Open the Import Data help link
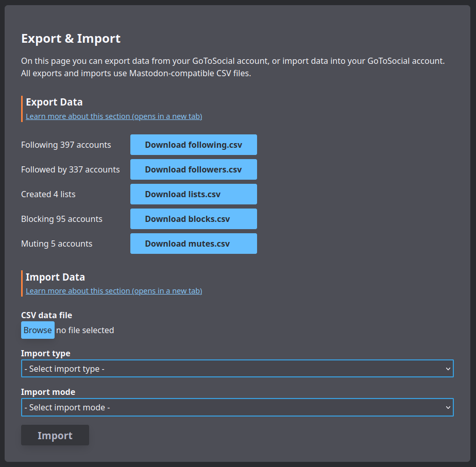 pyautogui.click(x=113, y=290)
